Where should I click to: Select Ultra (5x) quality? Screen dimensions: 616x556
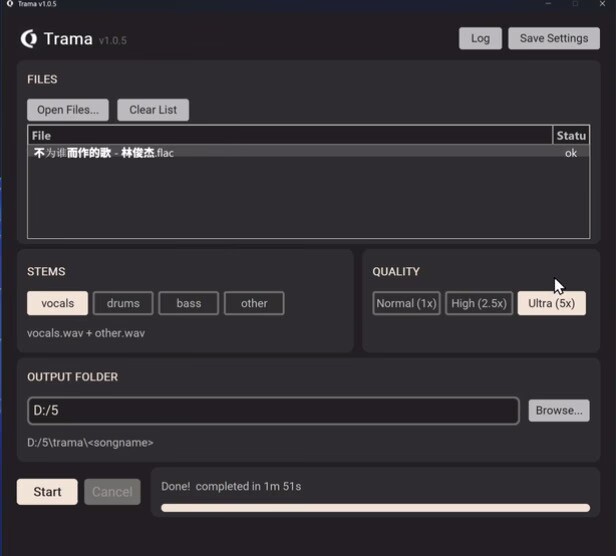[552, 303]
